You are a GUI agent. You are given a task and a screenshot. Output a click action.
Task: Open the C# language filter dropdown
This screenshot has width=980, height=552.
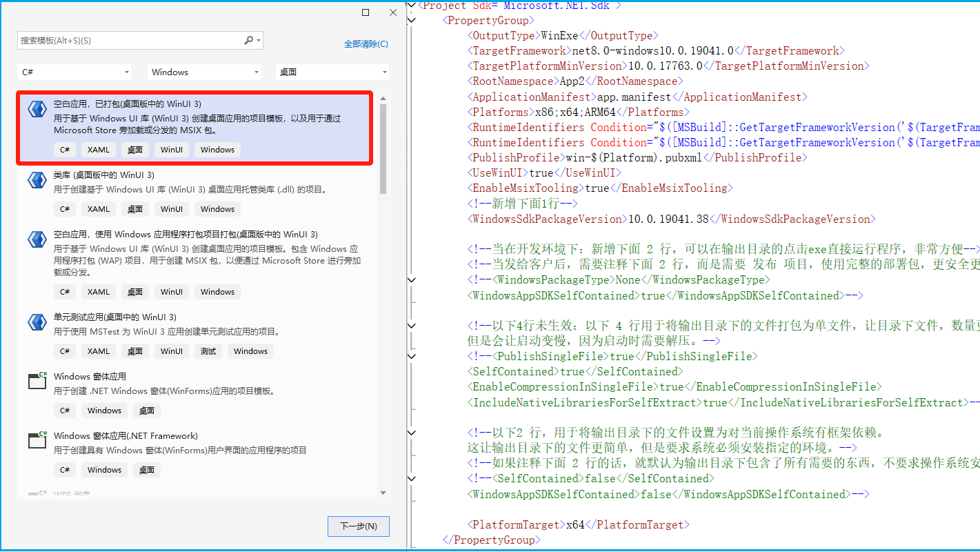click(74, 72)
